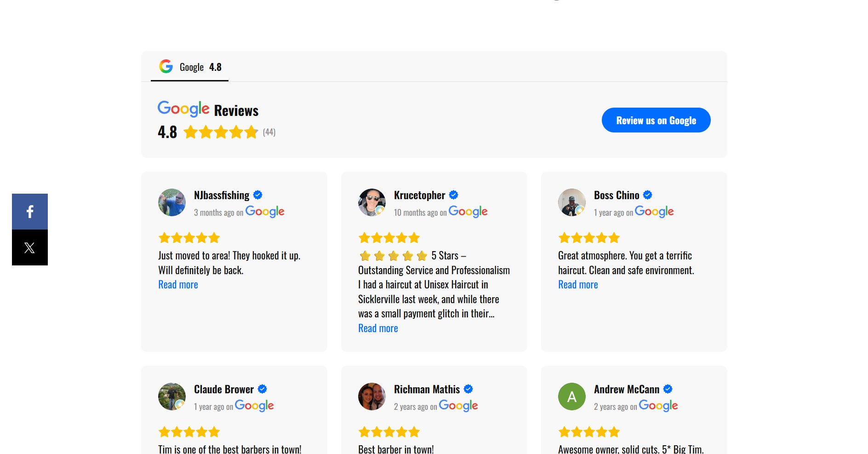The image size is (868, 454).
Task: Click Google logo under Richman Mathis
Action: point(458,406)
